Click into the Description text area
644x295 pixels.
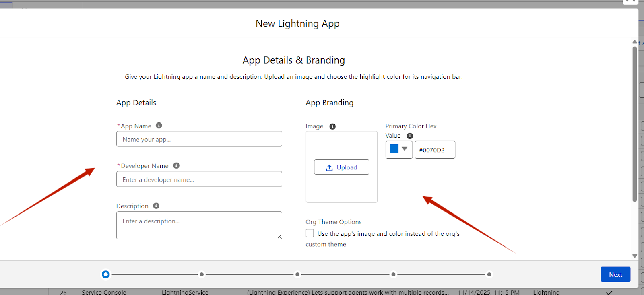click(x=199, y=225)
